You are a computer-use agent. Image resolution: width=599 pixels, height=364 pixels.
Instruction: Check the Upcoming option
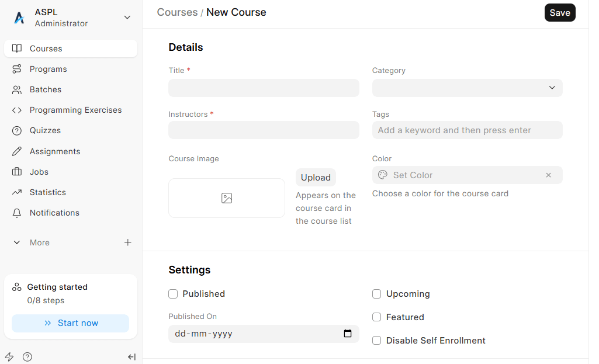tap(377, 294)
